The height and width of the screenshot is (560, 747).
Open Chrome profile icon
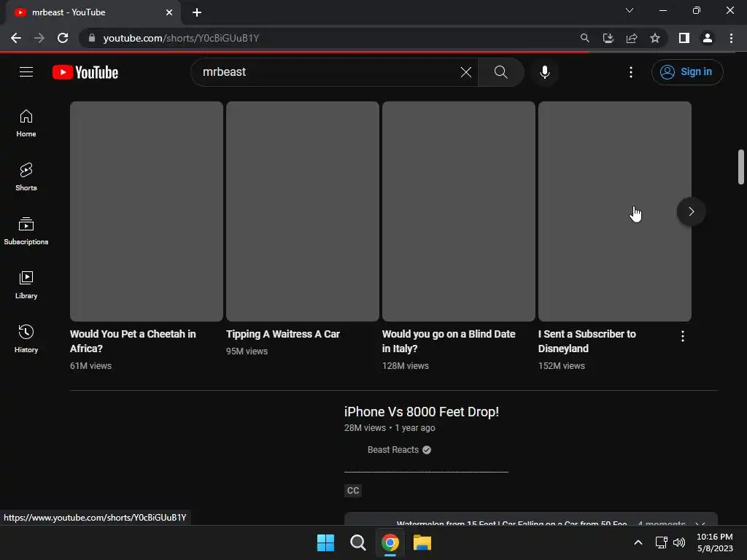pyautogui.click(x=708, y=38)
